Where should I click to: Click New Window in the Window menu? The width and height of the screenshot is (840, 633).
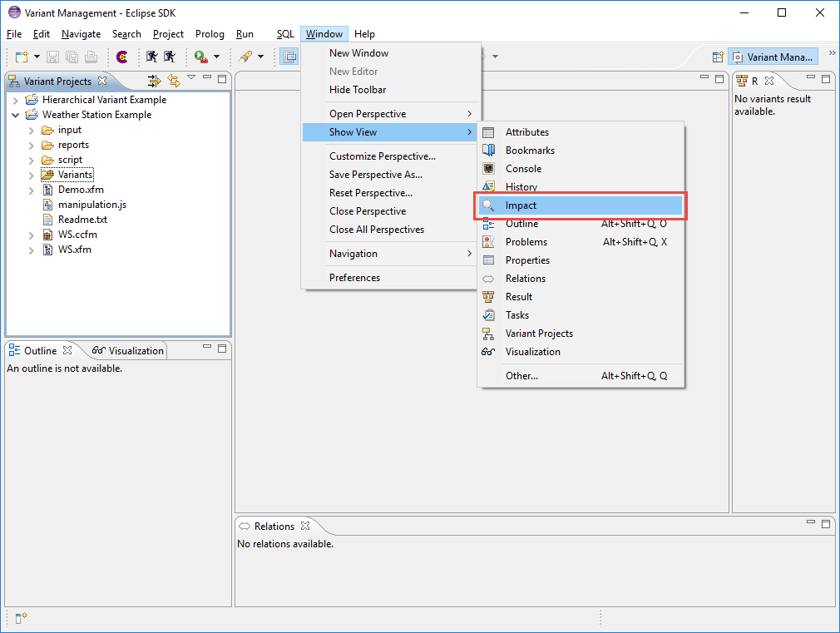point(391,53)
